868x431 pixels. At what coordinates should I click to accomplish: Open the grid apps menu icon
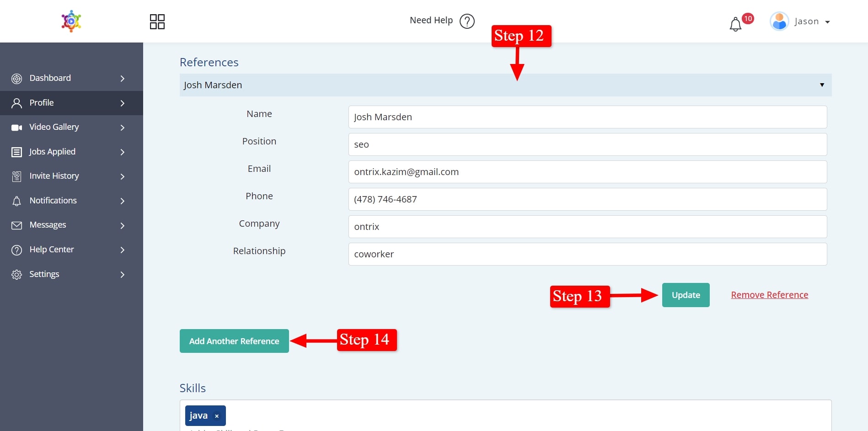[157, 21]
